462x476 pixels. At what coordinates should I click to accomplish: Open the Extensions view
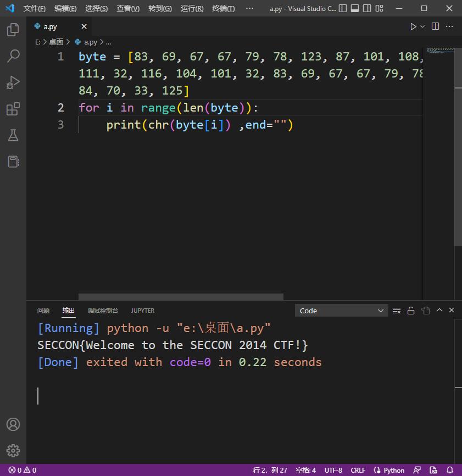pos(13,109)
